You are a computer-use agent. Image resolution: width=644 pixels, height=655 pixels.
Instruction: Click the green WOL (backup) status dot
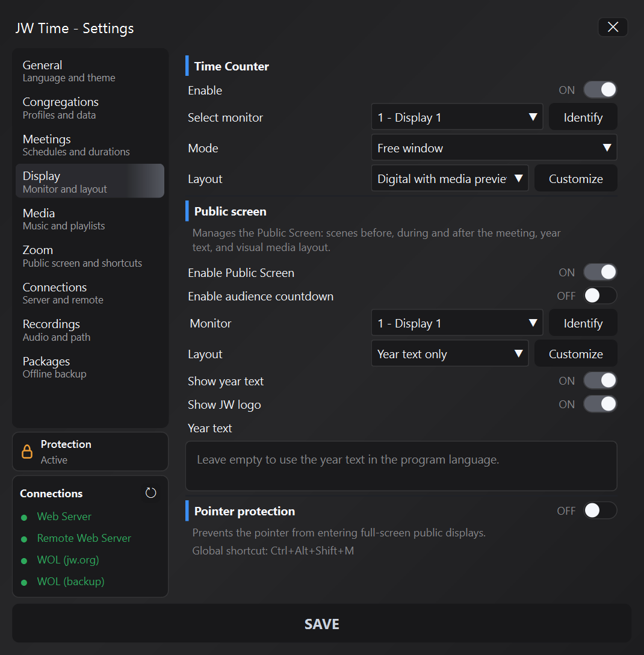24,582
